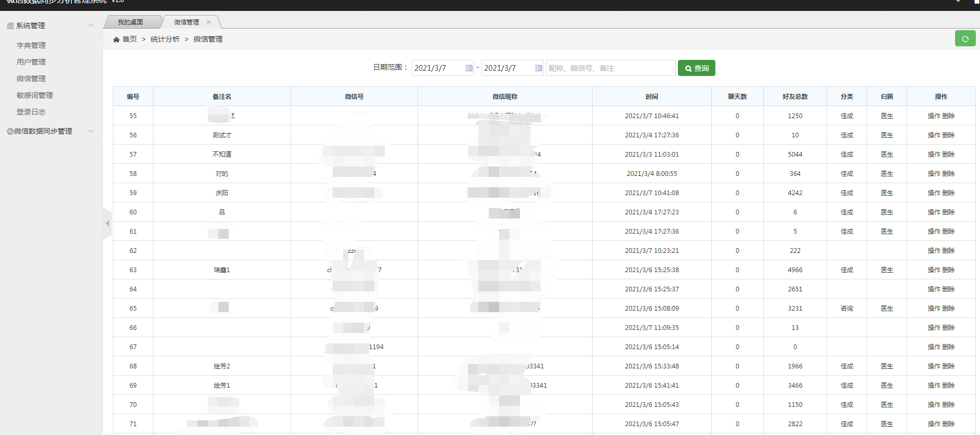Image resolution: width=980 pixels, height=435 pixels.
Task: Click 统计分析 in the breadcrumb
Action: tap(165, 39)
